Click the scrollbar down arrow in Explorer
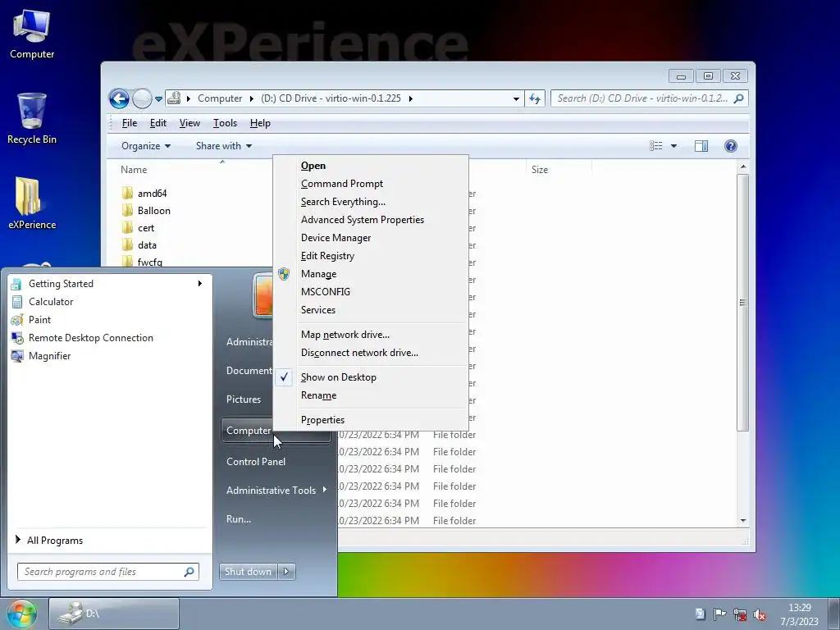Image resolution: width=840 pixels, height=630 pixels. coord(742,520)
